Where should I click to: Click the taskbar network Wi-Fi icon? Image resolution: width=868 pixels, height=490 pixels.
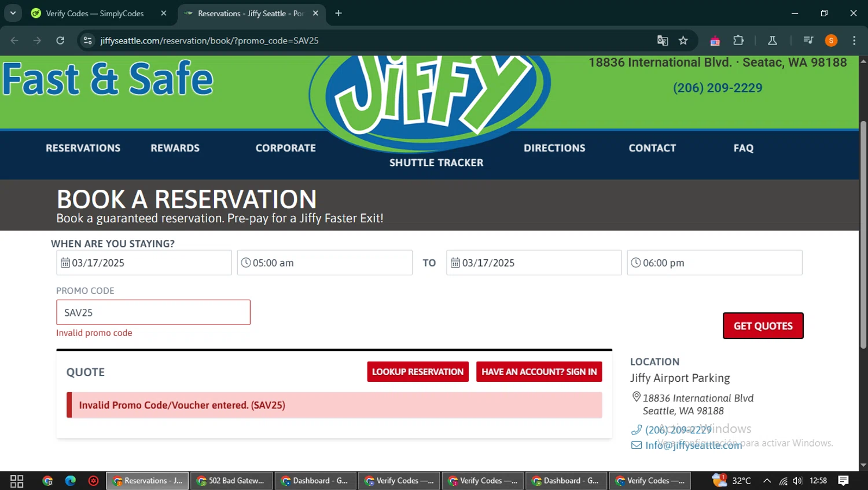783,481
